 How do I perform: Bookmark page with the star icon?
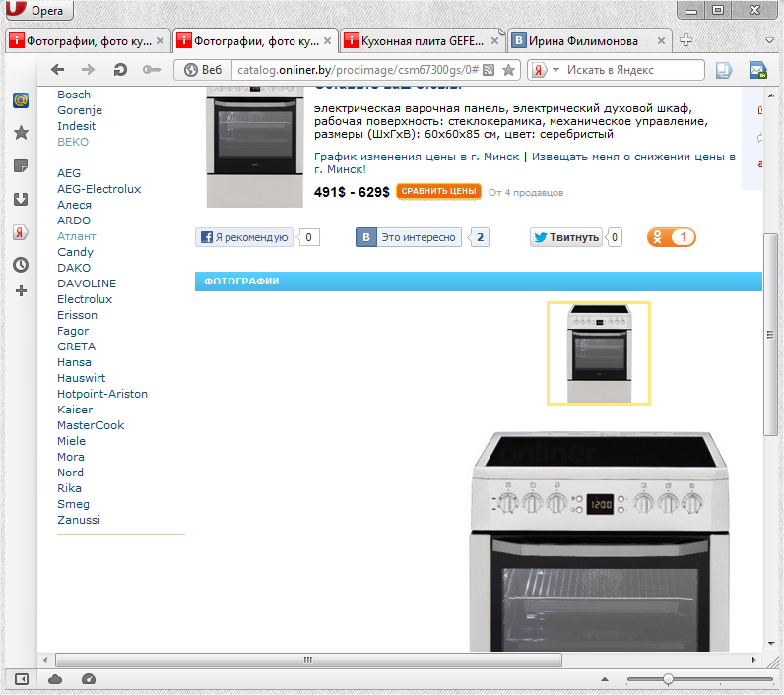point(509,70)
